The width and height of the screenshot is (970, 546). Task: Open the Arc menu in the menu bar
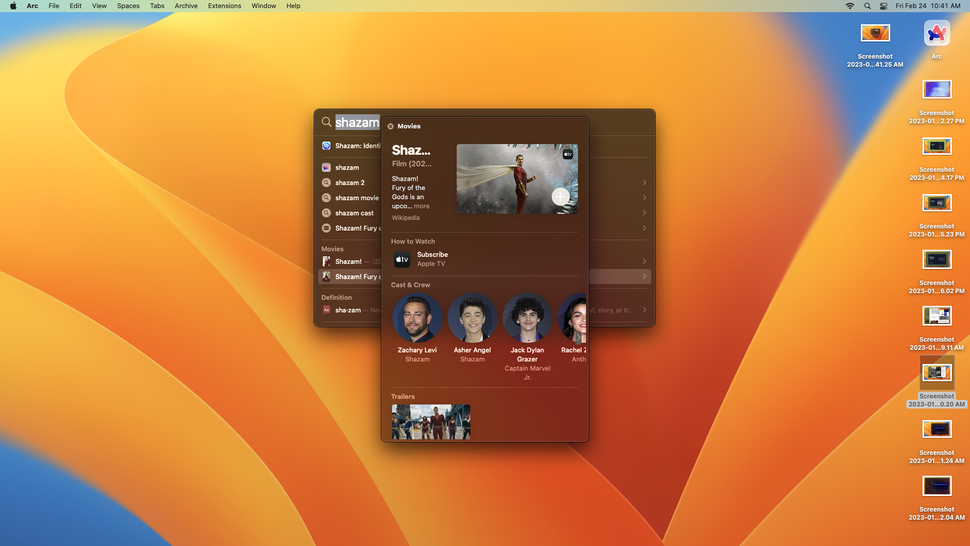pos(32,6)
